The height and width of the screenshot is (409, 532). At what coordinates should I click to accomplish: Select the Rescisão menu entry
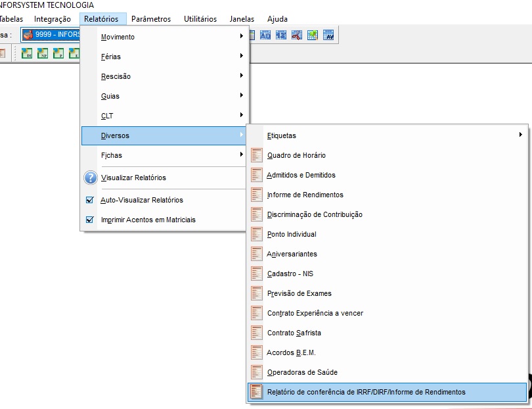point(164,76)
